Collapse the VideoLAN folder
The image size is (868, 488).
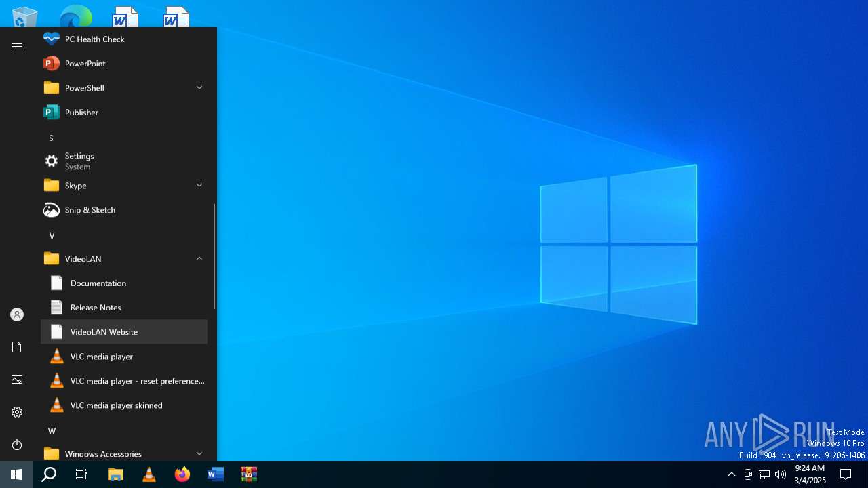(199, 259)
